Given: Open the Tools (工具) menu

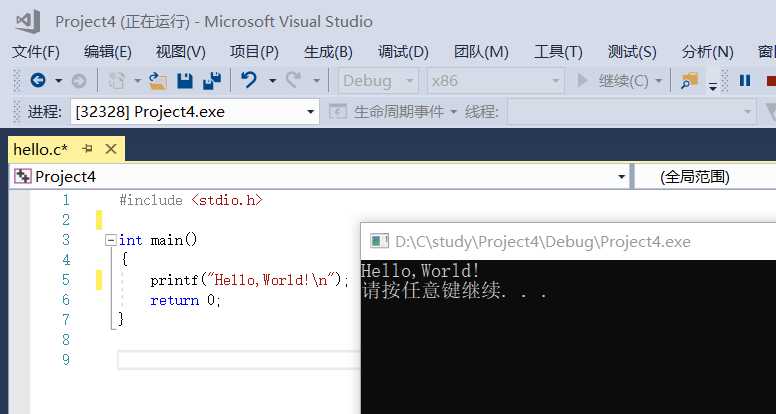Looking at the screenshot, I should tap(558, 52).
